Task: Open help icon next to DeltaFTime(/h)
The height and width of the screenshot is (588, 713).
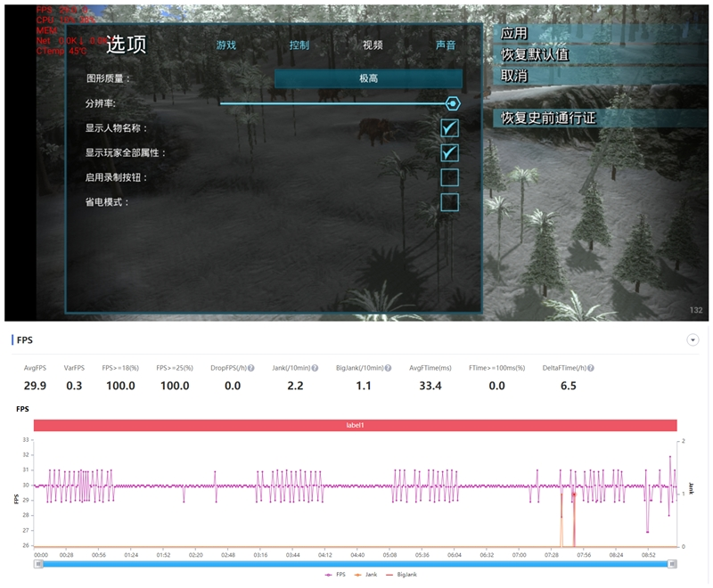Action: pyautogui.click(x=591, y=368)
